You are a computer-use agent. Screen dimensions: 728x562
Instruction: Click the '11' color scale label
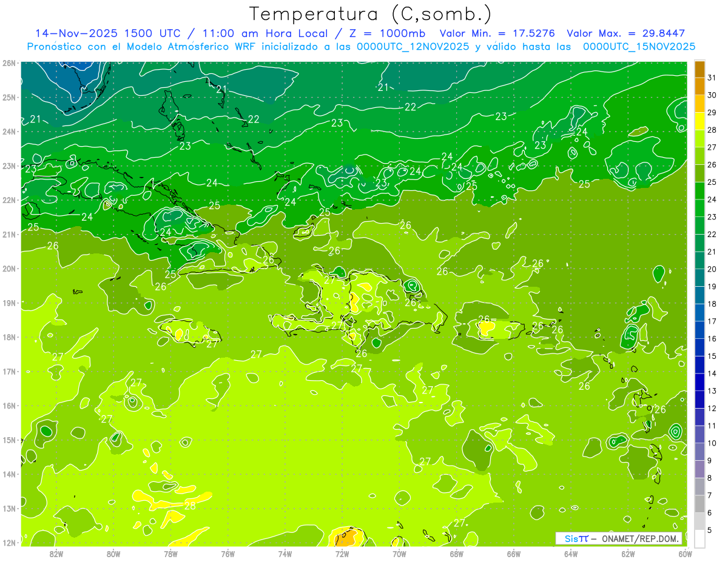click(712, 426)
